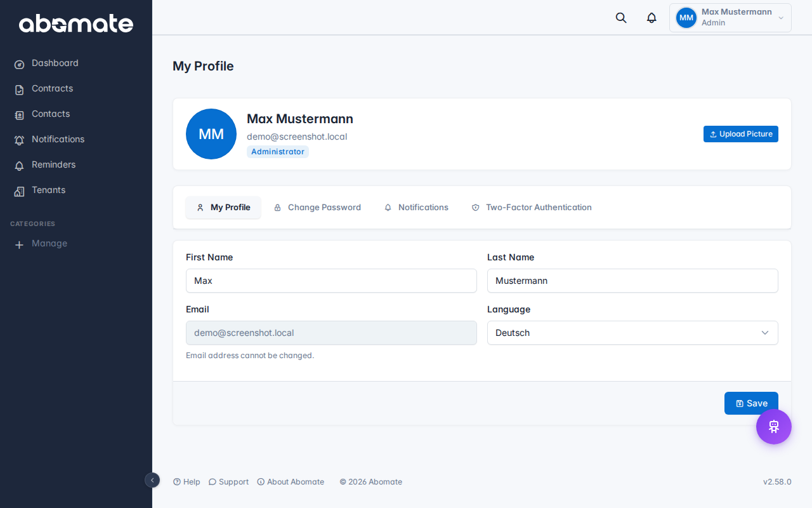The image size is (812, 508).
Task: Open the Contacts section
Action: [50, 114]
